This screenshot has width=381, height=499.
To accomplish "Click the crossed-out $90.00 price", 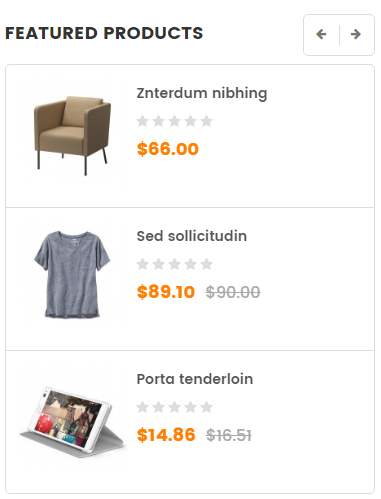I will pos(233,292).
